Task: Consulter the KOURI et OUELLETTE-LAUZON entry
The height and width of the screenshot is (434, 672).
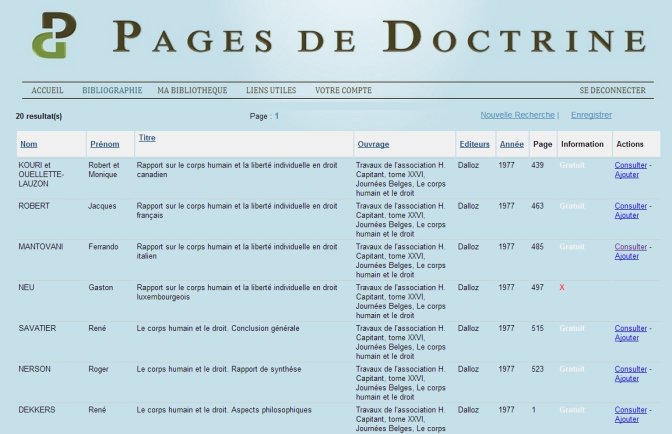Action: (x=630, y=165)
